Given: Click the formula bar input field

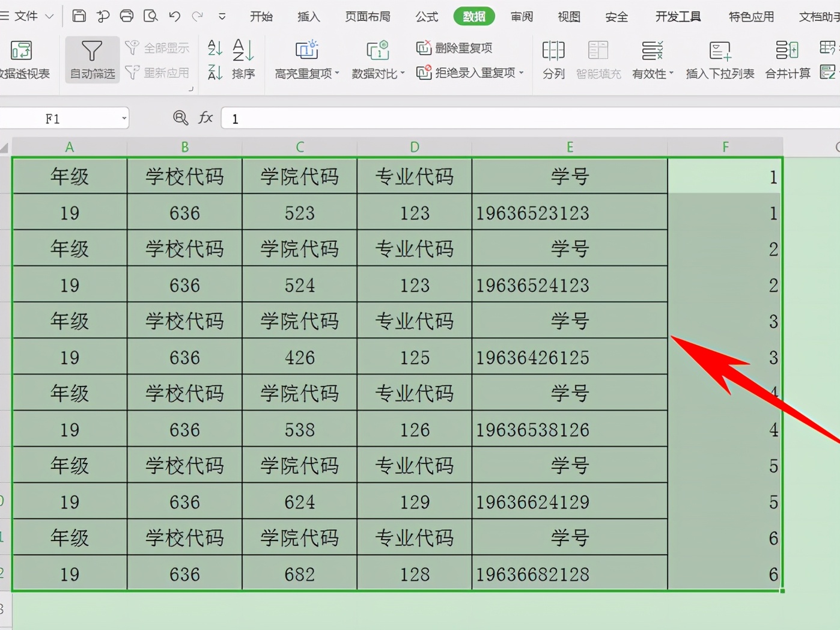Looking at the screenshot, I should 531,118.
